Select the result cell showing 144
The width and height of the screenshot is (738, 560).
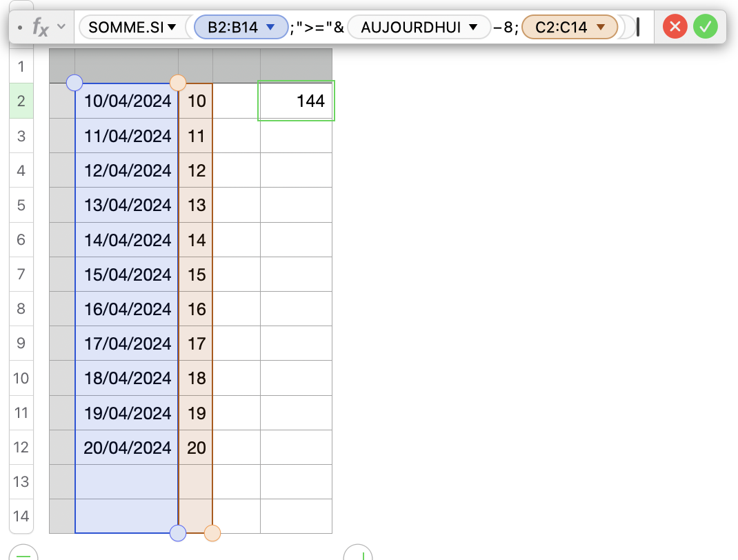(x=296, y=101)
